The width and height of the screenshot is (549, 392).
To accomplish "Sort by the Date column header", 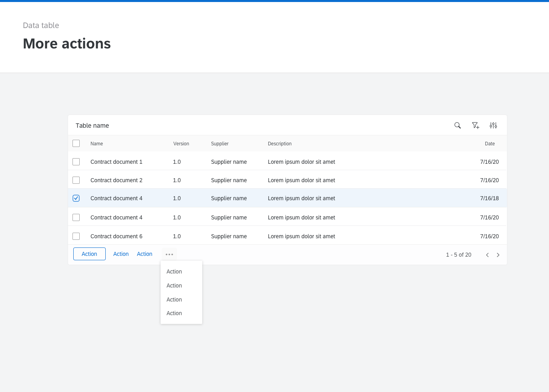I will [490, 143].
